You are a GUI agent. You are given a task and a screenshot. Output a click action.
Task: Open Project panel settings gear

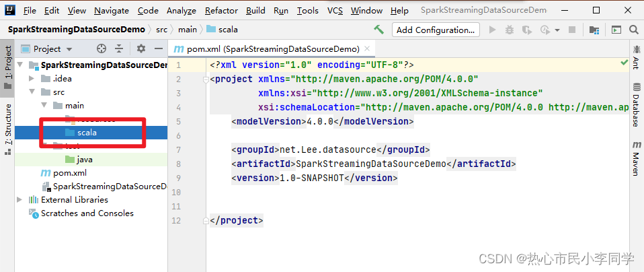click(141, 49)
